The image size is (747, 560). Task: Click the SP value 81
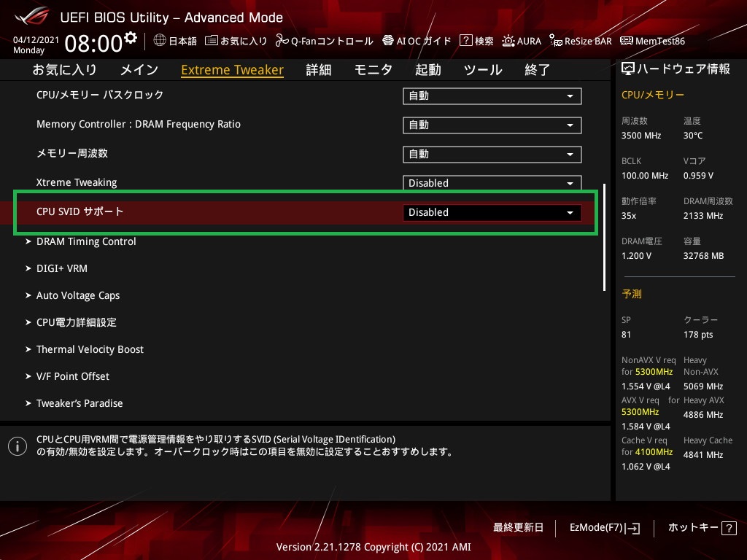coord(626,335)
